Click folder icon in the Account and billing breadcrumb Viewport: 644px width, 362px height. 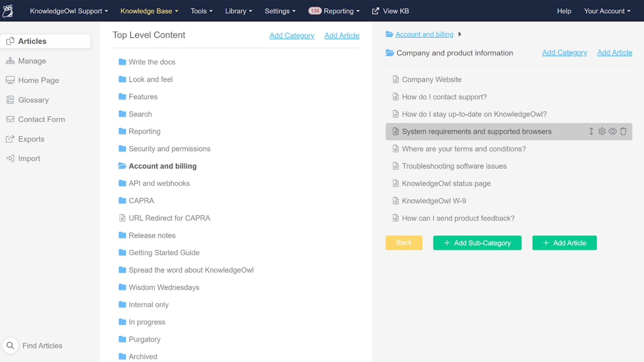(x=389, y=34)
